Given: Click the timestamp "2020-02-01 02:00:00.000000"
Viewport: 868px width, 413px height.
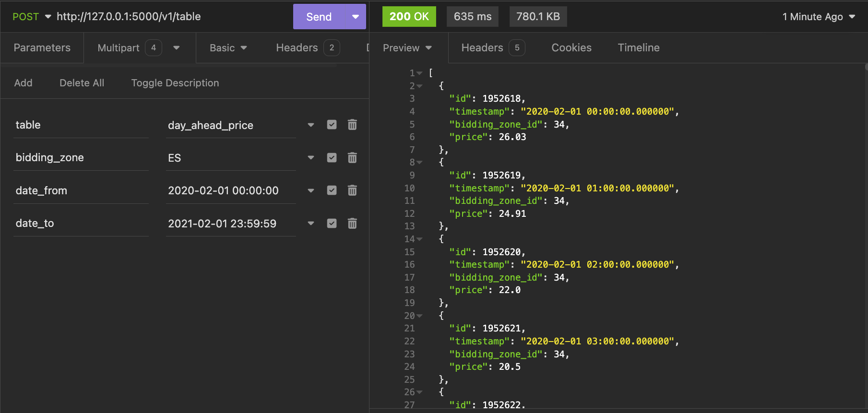Looking at the screenshot, I should click(598, 265).
